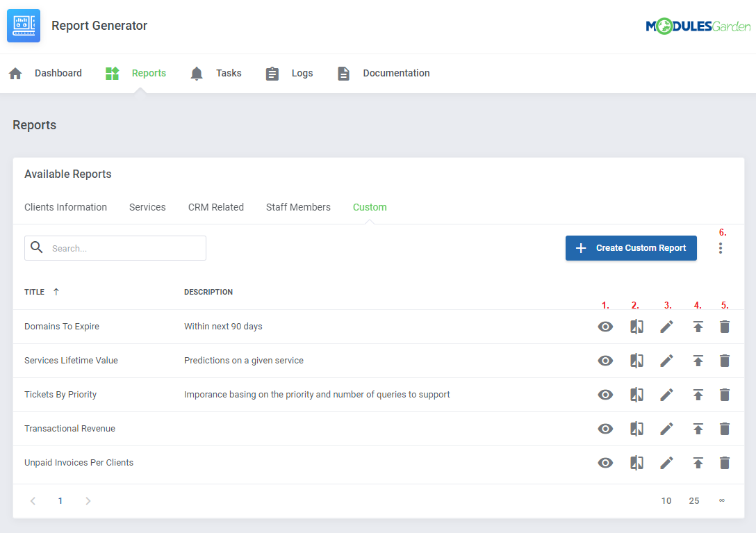This screenshot has width=756, height=533.
Task: Click the ModulesGarden logo
Action: (x=698, y=26)
